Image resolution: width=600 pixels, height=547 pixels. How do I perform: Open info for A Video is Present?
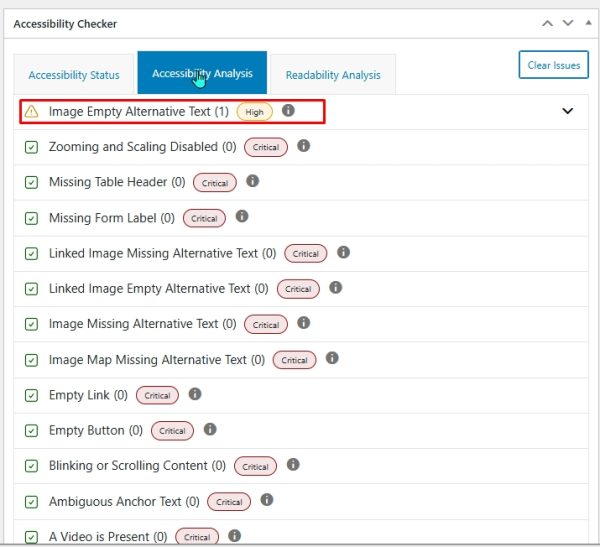click(x=235, y=536)
